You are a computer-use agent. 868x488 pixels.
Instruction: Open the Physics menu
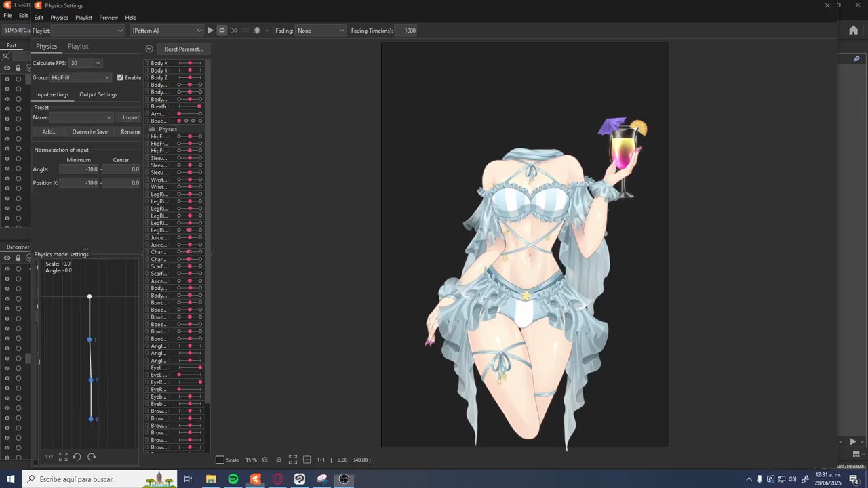[x=59, y=18]
